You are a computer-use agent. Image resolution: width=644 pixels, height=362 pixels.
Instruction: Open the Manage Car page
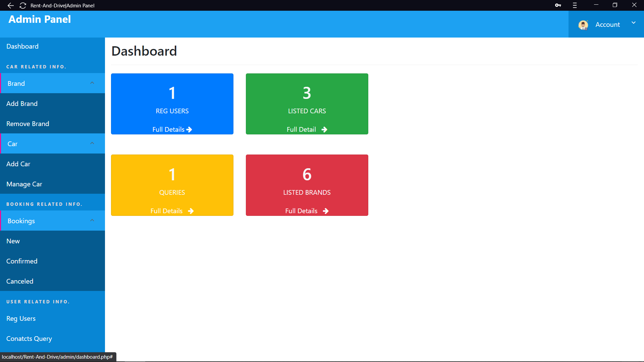tap(24, 184)
